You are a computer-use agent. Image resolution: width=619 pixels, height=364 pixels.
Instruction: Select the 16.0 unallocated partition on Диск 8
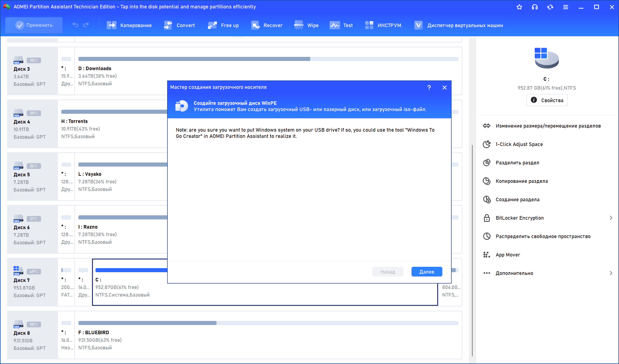[66, 335]
